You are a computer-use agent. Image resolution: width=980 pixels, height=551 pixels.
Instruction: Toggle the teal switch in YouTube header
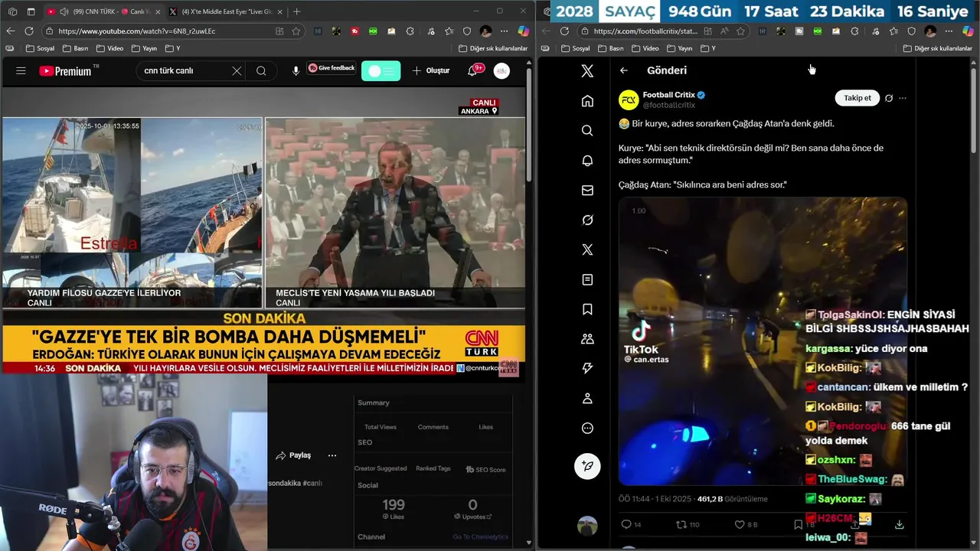point(381,70)
